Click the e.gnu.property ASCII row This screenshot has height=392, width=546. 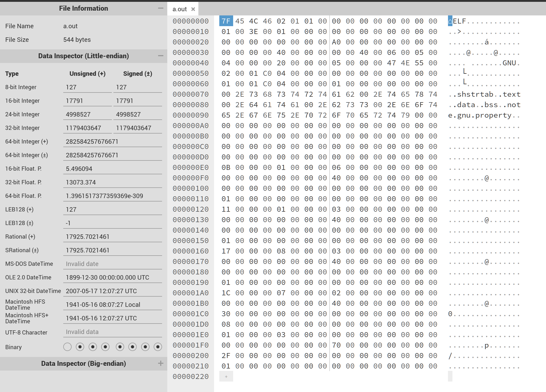tap(484, 115)
